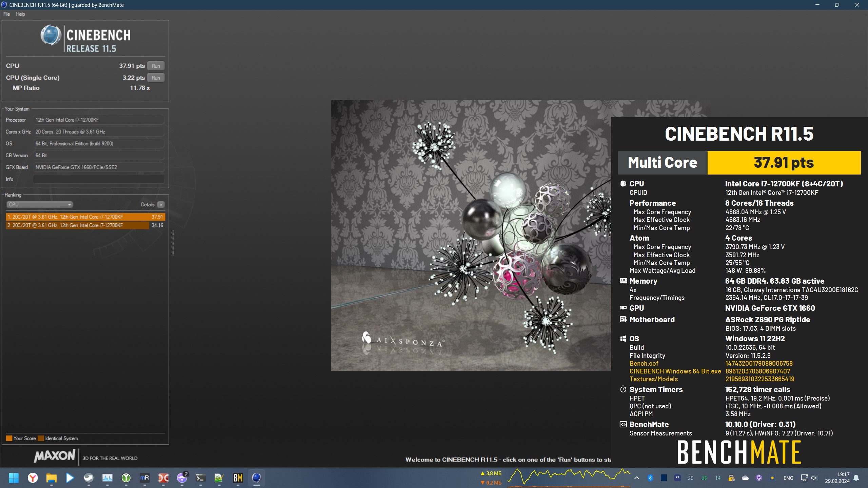The image size is (868, 488).
Task: Click the panel divider grip handle
Action: click(173, 243)
